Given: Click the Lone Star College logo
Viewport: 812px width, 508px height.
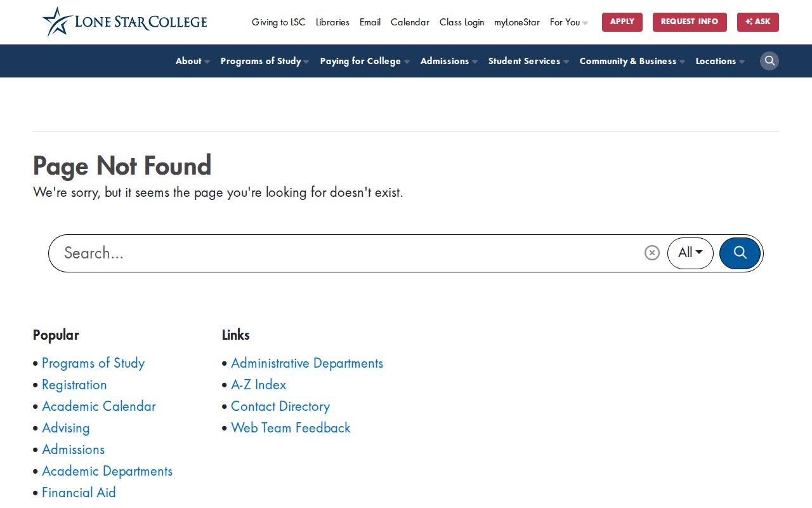Looking at the screenshot, I should pos(125,22).
